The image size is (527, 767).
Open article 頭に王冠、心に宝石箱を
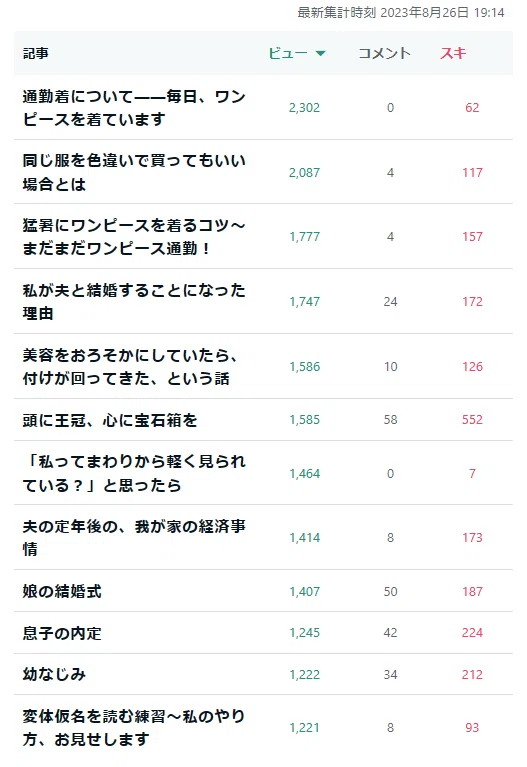click(110, 420)
